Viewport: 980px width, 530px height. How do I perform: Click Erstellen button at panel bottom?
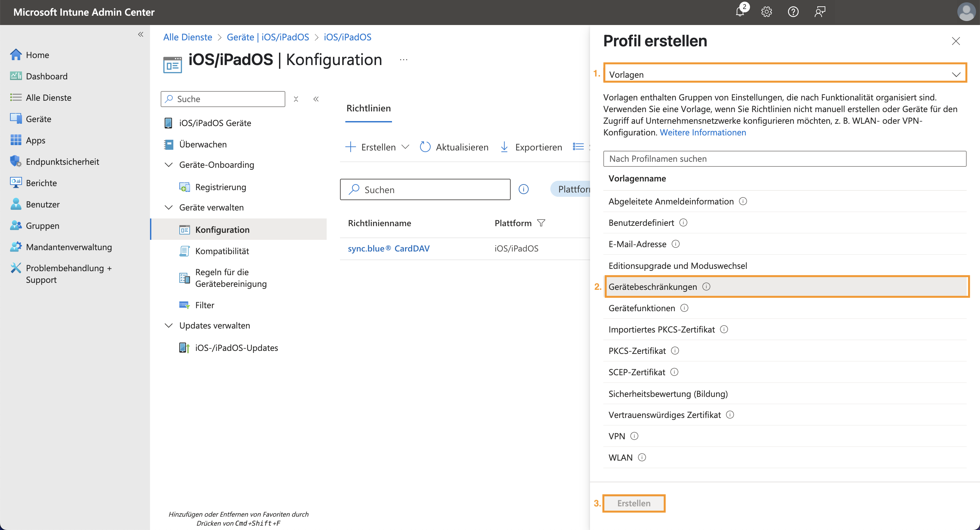pyautogui.click(x=634, y=503)
